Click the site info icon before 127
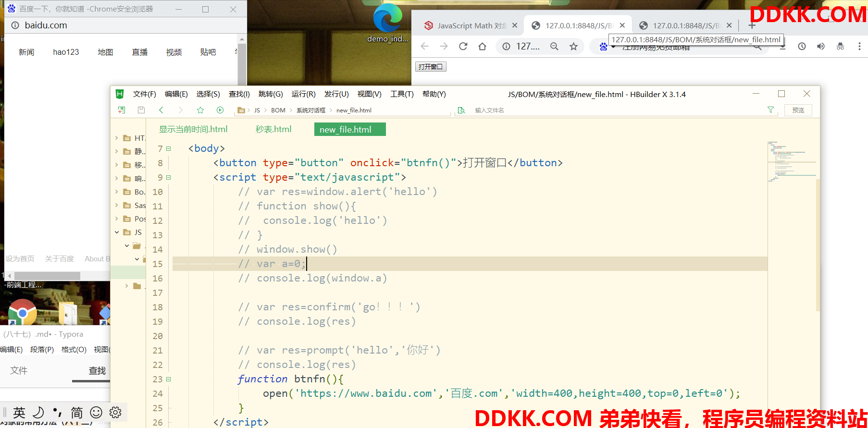This screenshot has width=868, height=428. click(x=506, y=46)
